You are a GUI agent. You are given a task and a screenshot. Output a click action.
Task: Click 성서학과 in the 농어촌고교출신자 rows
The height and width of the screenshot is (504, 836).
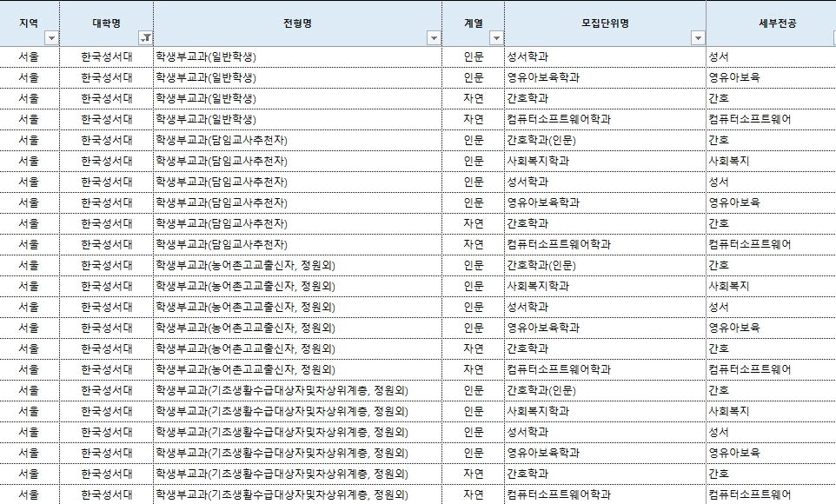click(527, 307)
